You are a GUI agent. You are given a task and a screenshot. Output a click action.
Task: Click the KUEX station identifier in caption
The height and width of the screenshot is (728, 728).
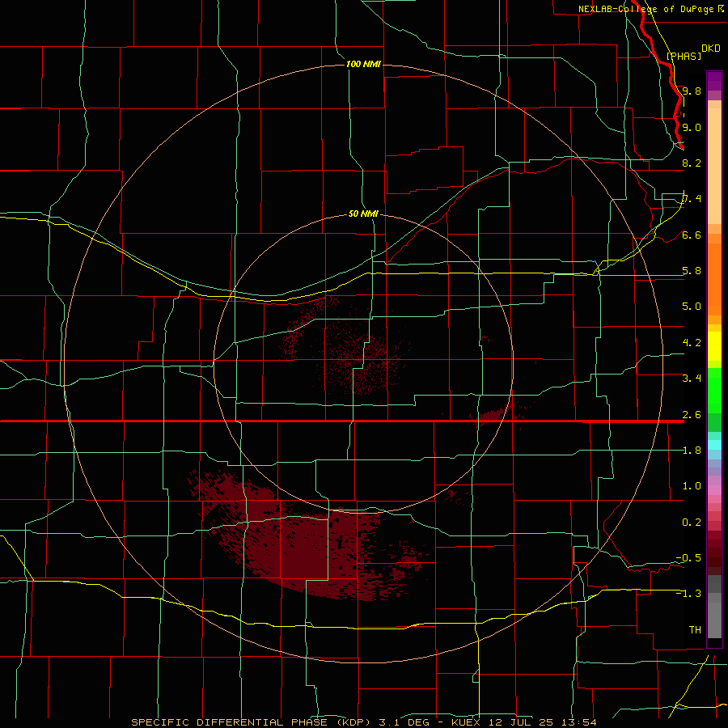click(x=467, y=722)
